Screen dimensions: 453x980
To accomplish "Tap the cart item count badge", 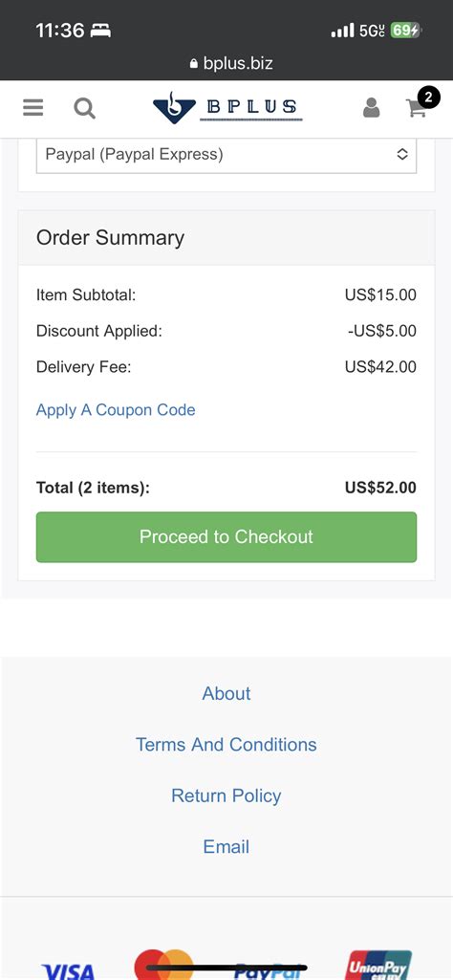I will [429, 98].
